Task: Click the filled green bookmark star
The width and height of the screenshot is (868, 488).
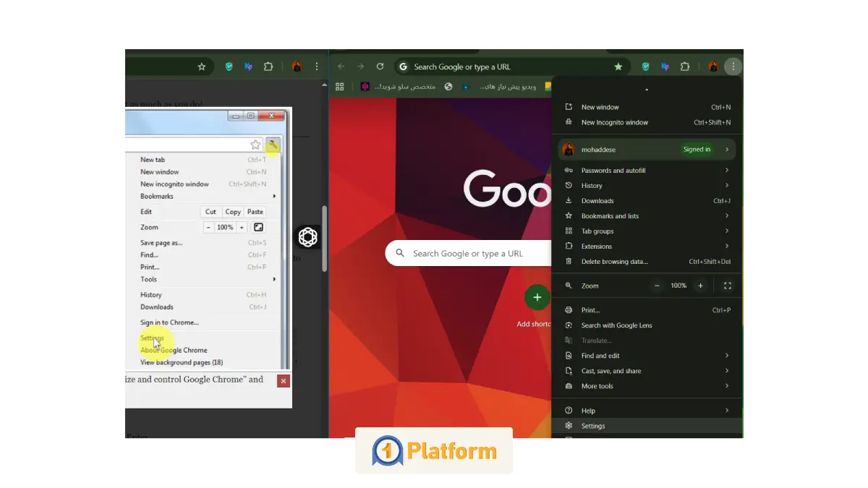Action: click(x=618, y=67)
